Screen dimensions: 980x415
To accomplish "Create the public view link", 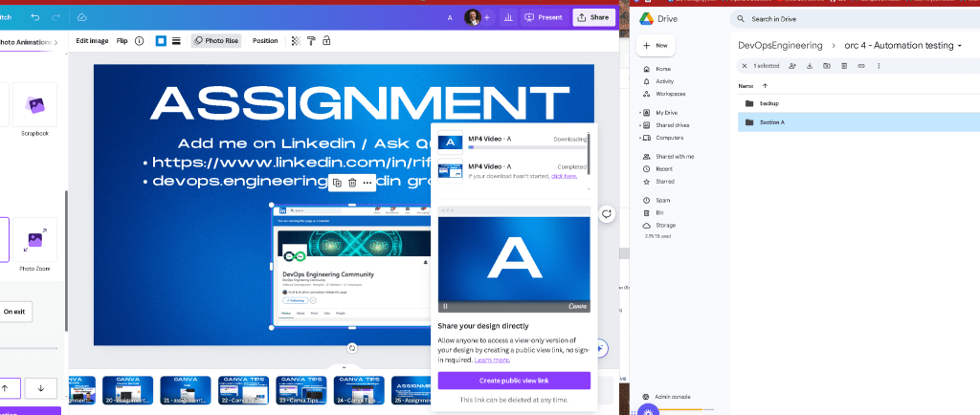I will pos(514,380).
